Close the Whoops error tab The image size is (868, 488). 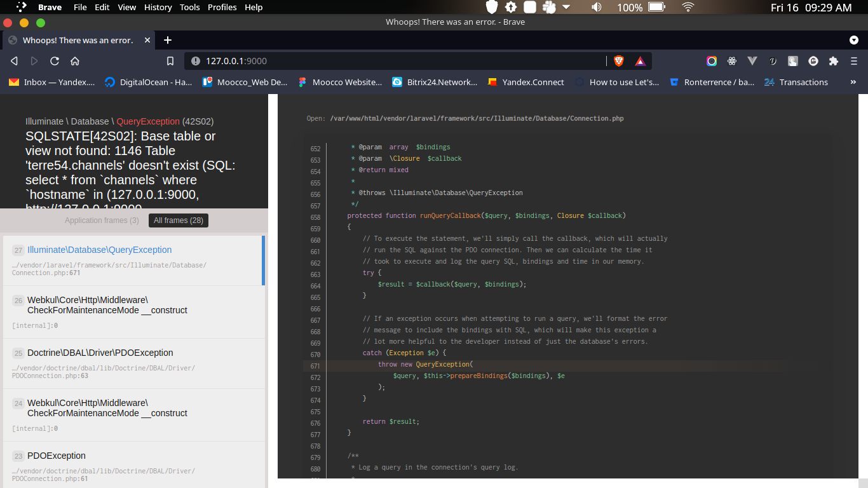pyautogui.click(x=147, y=40)
